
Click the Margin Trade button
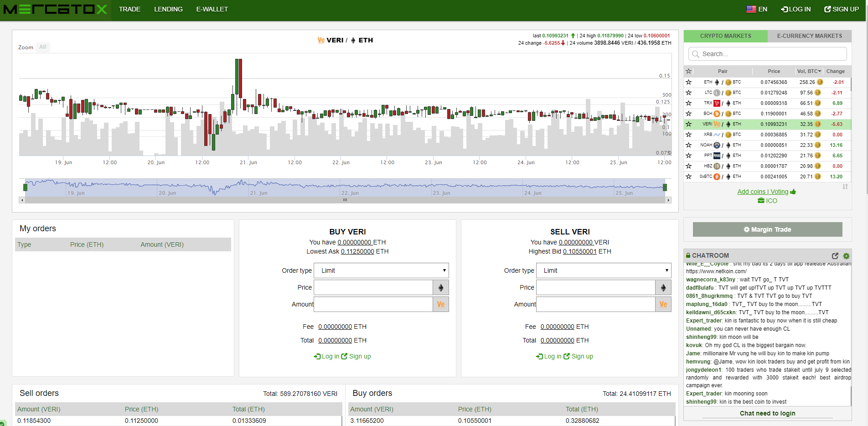768,229
